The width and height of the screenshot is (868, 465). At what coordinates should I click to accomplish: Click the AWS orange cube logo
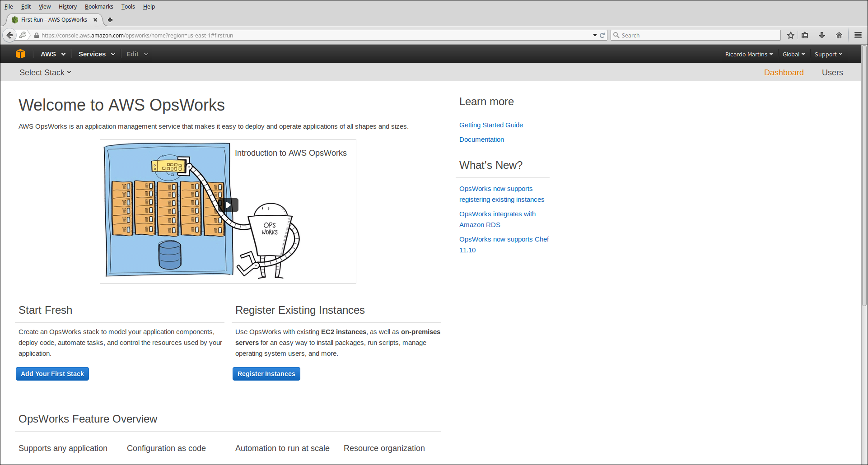[x=20, y=54]
